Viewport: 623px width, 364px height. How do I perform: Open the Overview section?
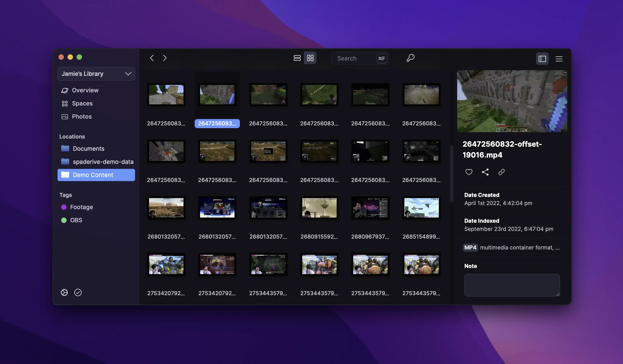pos(85,90)
